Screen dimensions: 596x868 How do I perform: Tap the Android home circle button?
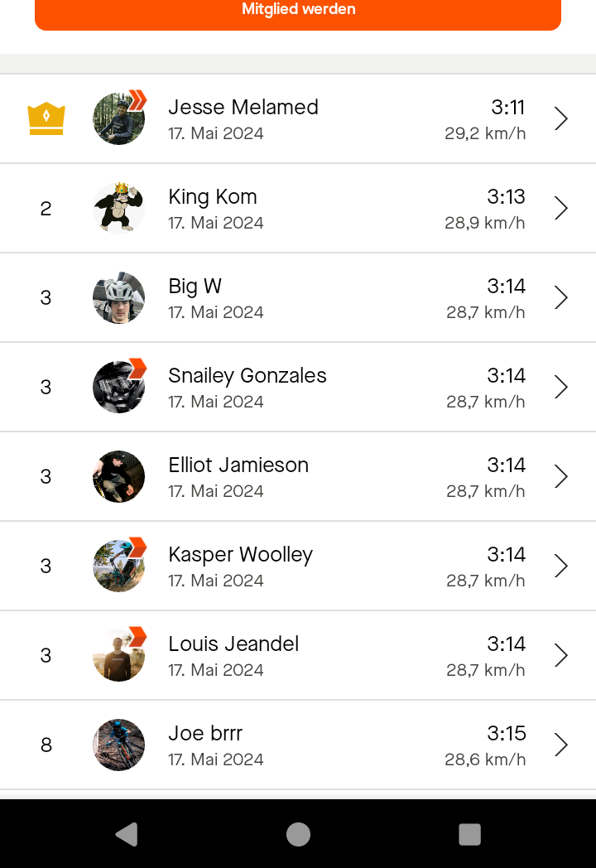pos(298,834)
